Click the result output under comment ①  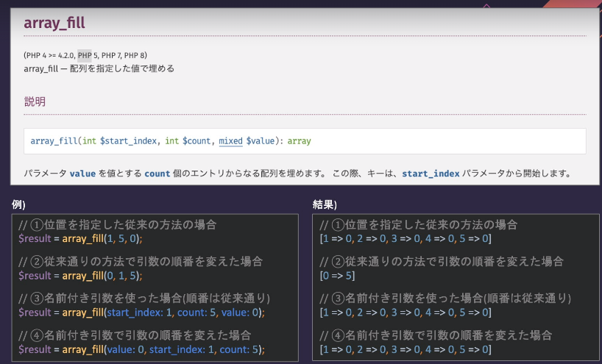tap(406, 238)
